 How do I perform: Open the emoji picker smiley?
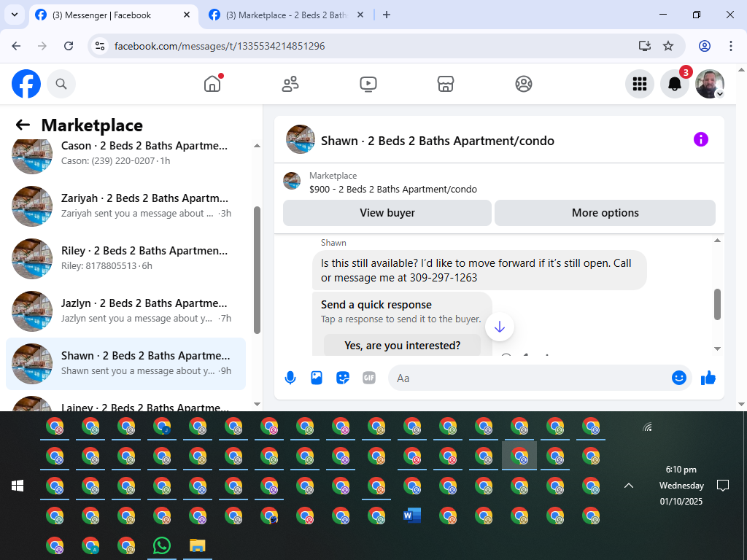tap(679, 378)
